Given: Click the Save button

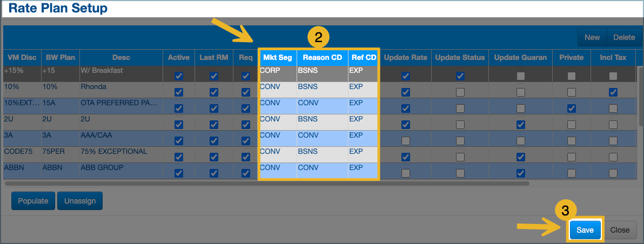Looking at the screenshot, I should 585,230.
